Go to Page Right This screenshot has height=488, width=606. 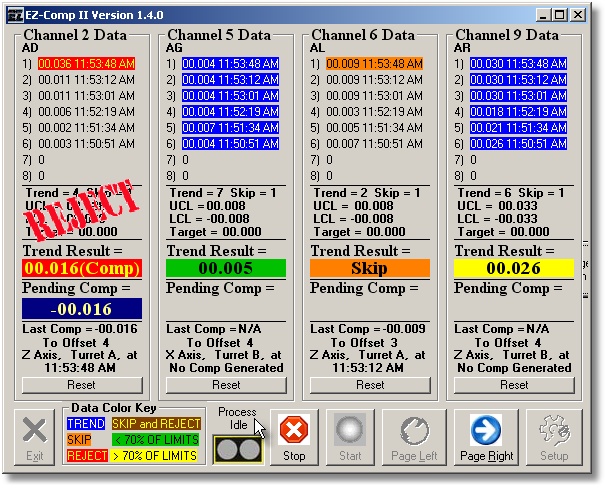(x=486, y=437)
